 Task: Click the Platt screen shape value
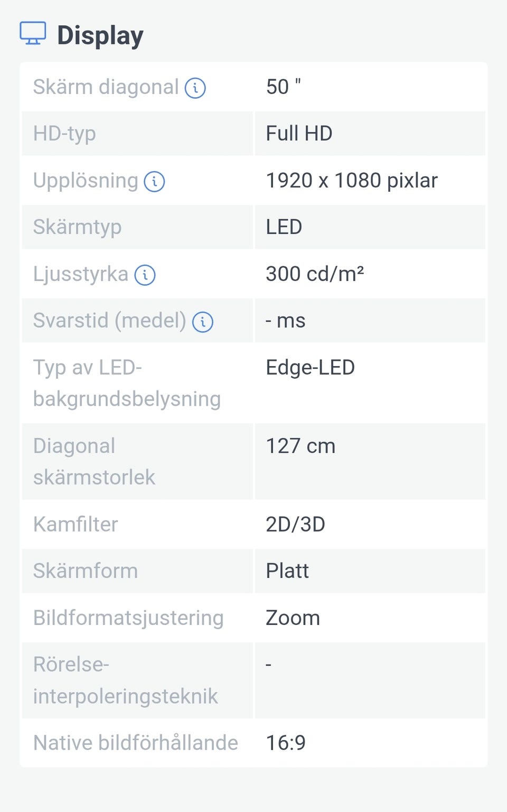pyautogui.click(x=287, y=571)
